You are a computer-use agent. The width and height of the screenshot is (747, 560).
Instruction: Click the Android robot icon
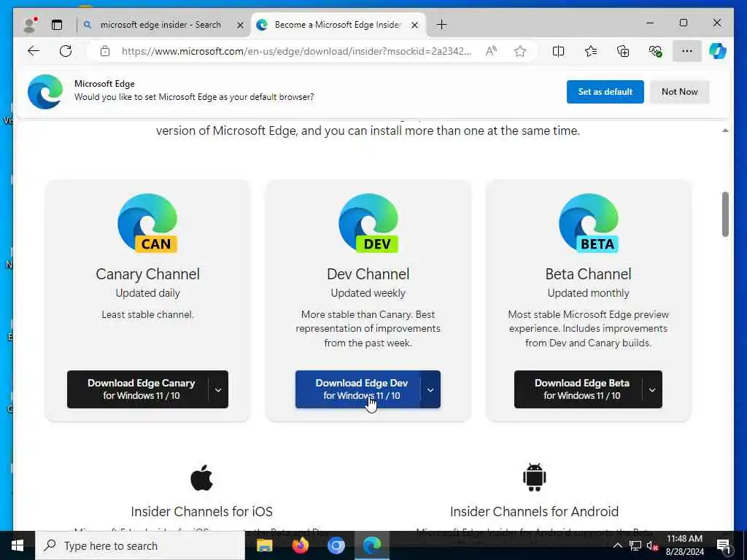tap(535, 477)
